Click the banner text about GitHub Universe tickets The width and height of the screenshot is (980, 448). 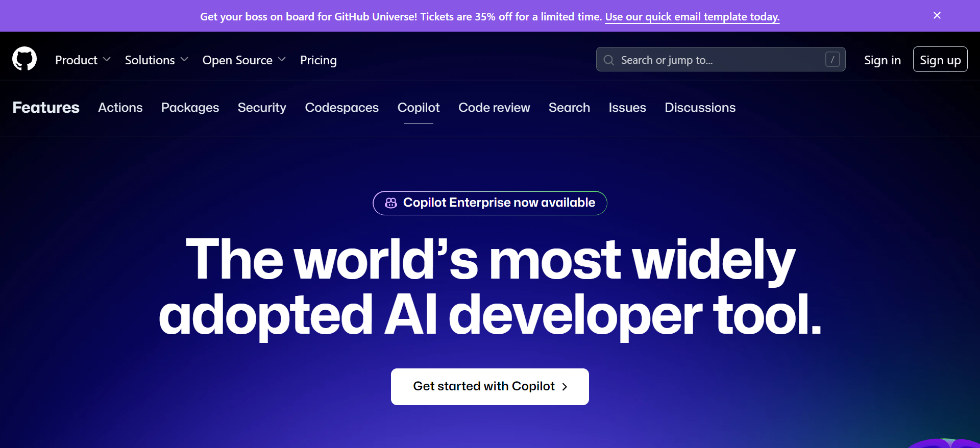coord(401,17)
